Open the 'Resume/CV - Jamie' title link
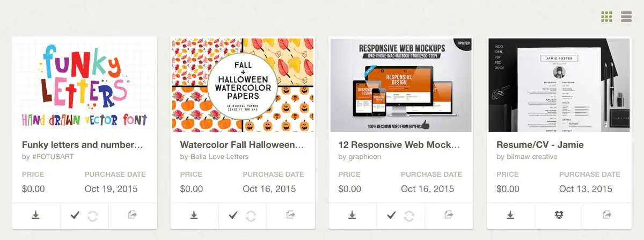Image resolution: width=644 pixels, height=240 pixels. (540, 145)
